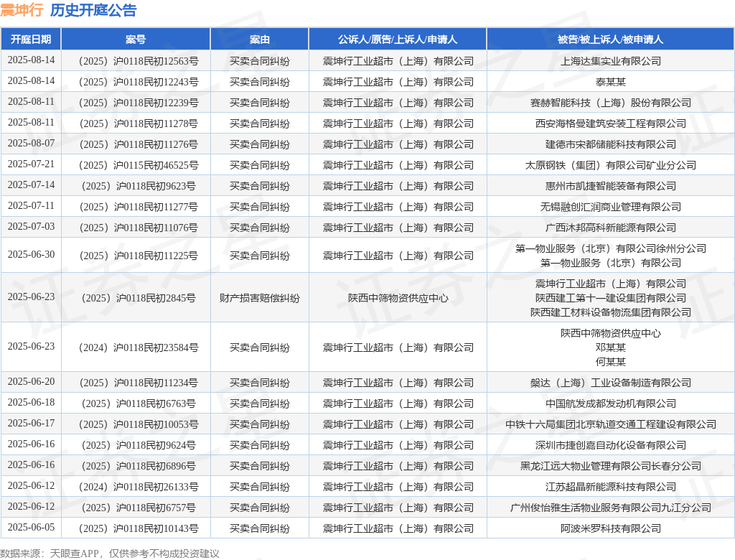735x560 pixels.
Task: Click 第一物业服务（北京）有限公司徐州分公司
Action: 610,248
